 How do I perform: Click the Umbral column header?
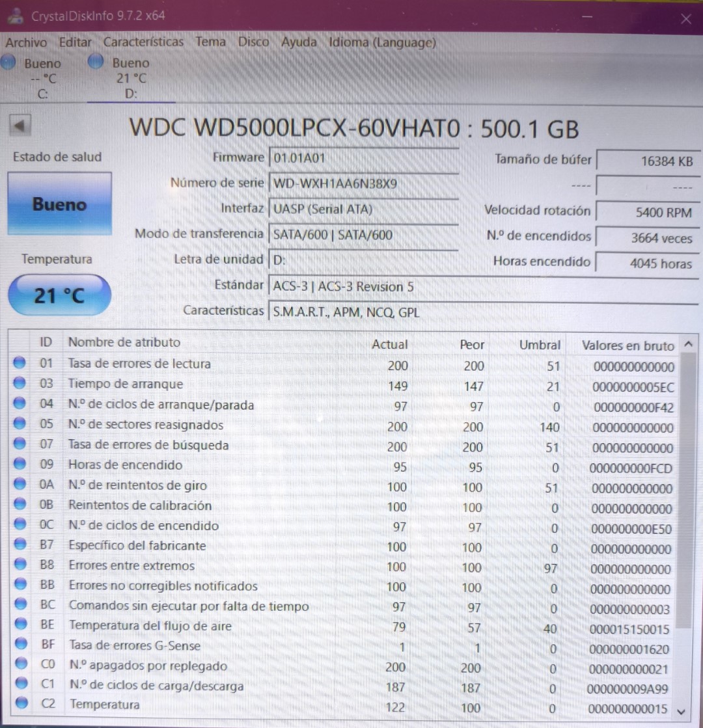[540, 345]
